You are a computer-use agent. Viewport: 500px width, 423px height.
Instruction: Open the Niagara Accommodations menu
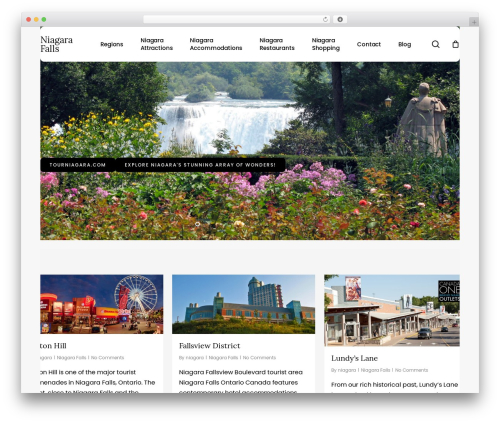click(x=216, y=44)
